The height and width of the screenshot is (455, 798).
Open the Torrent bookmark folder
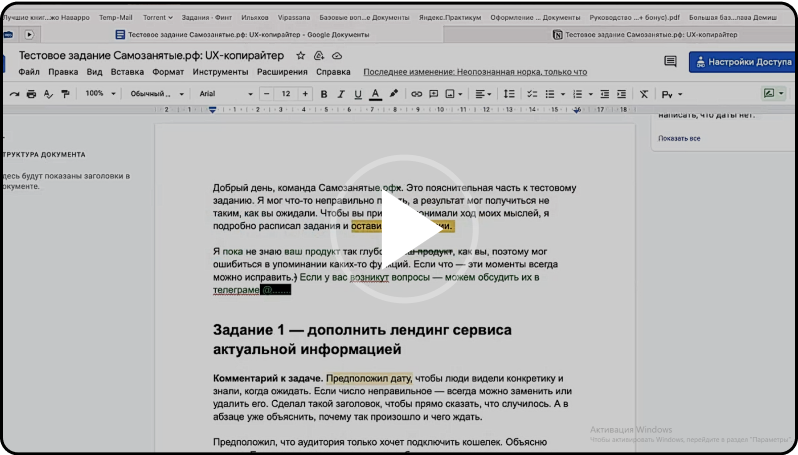pos(157,17)
